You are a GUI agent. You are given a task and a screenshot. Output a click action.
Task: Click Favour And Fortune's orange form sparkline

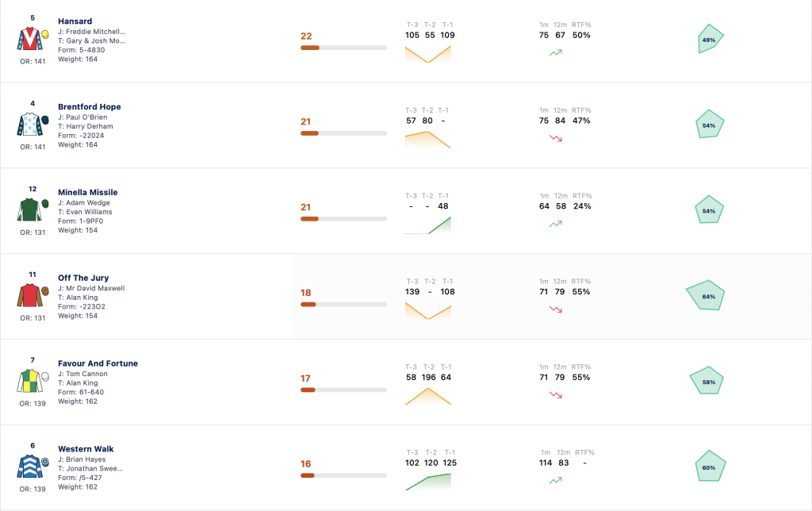point(427,397)
